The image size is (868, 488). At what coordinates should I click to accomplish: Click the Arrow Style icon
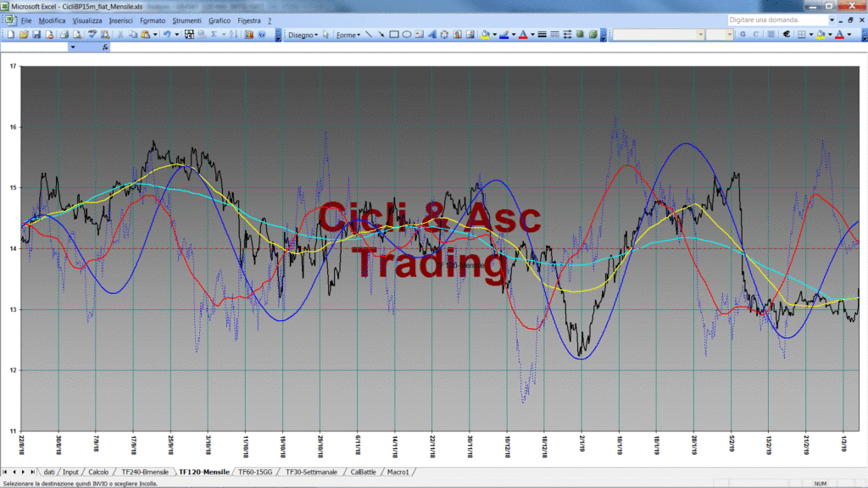[x=567, y=34]
